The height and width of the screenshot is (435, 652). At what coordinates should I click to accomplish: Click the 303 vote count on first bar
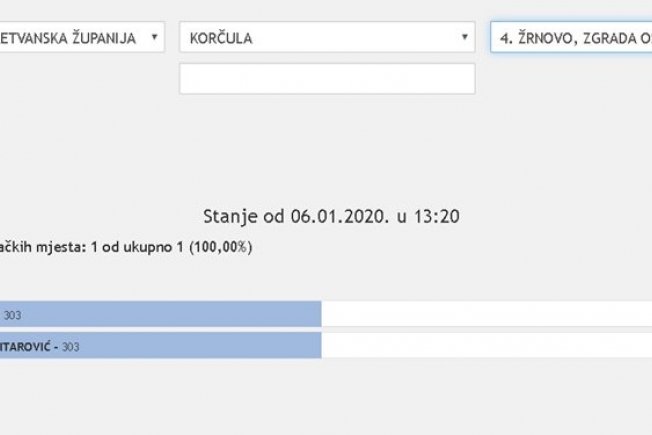[12, 315]
